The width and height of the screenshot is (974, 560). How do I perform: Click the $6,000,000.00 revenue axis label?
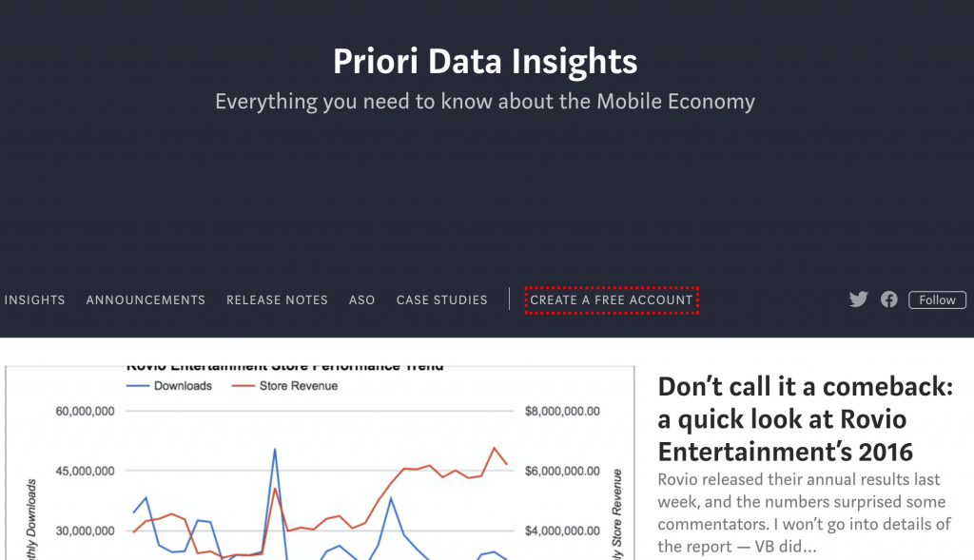(x=562, y=472)
